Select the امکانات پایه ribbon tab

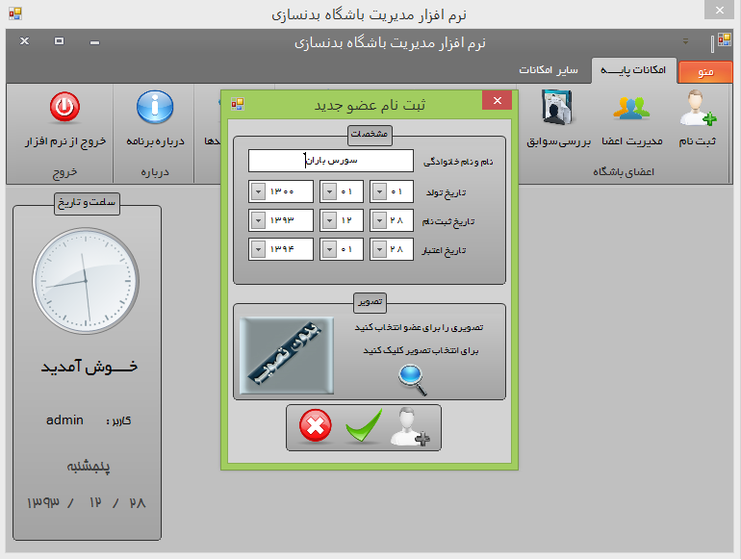tap(633, 71)
